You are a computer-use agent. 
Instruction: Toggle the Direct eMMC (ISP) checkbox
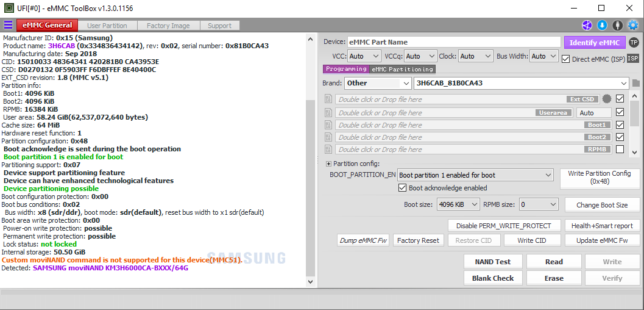565,59
